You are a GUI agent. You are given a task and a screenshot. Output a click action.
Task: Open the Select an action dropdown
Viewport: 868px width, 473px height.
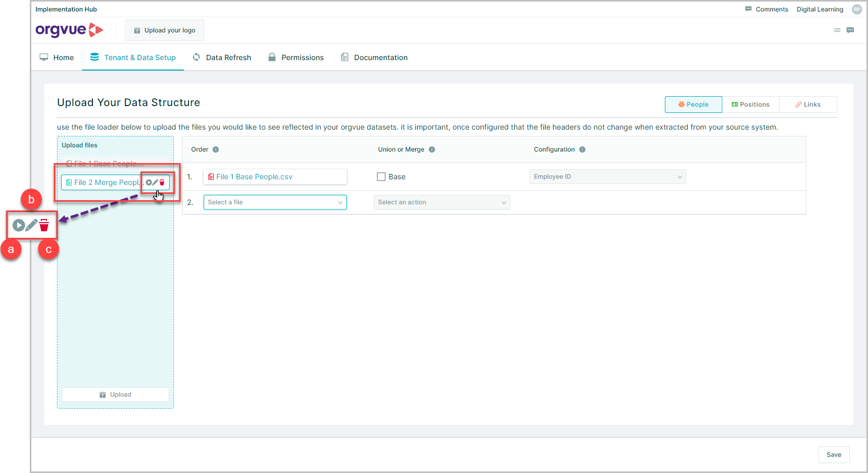pyautogui.click(x=442, y=202)
